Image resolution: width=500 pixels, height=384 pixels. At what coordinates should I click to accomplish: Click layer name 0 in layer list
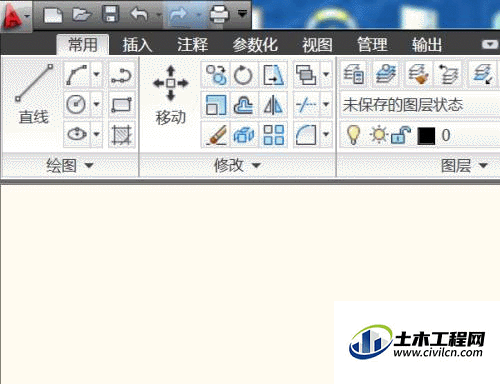pyautogui.click(x=446, y=135)
